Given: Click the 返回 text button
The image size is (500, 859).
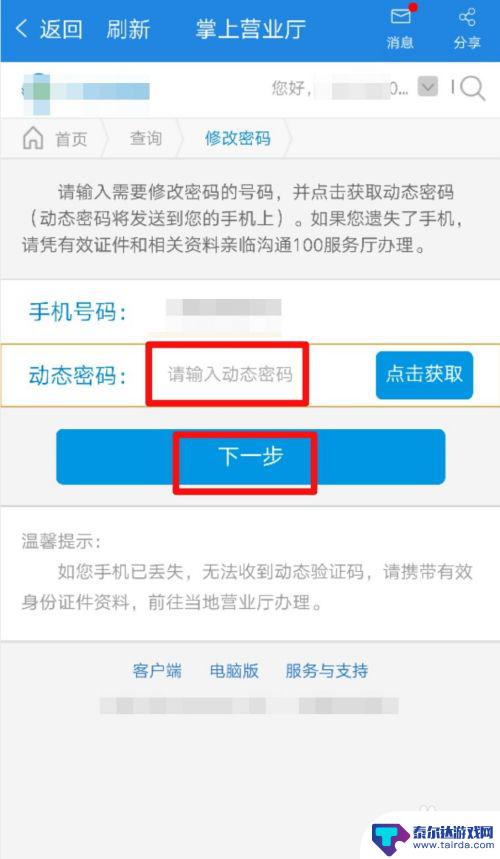Looking at the screenshot, I should (61, 29).
